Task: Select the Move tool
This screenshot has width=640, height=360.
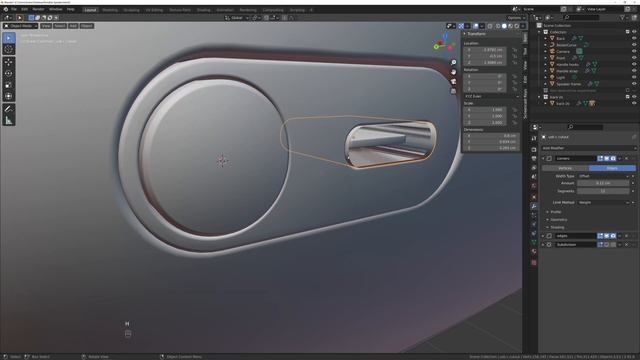Action: pyautogui.click(x=9, y=62)
